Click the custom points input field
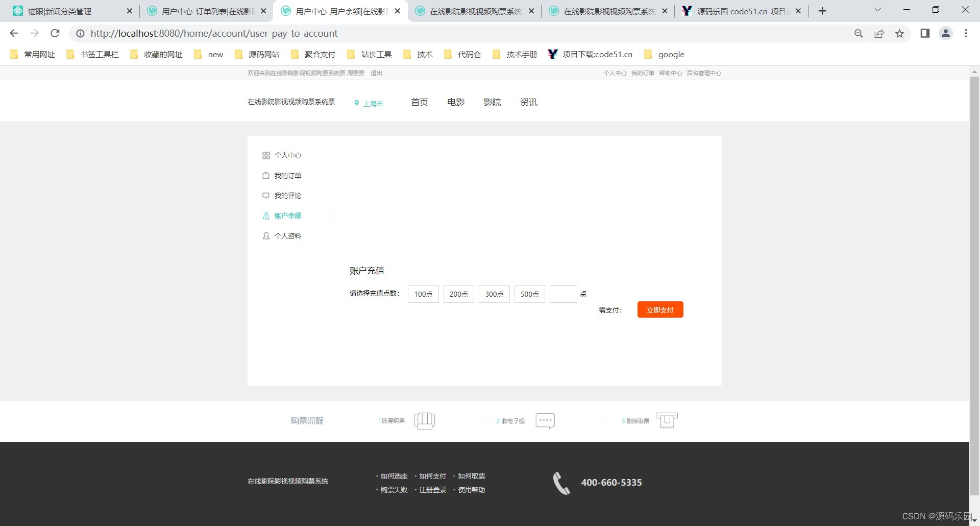 (x=563, y=294)
